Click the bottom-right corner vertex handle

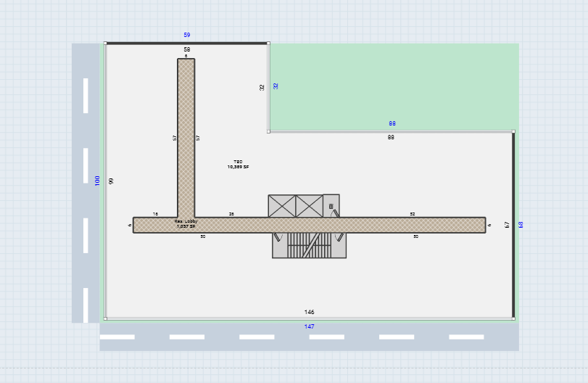coord(513,318)
